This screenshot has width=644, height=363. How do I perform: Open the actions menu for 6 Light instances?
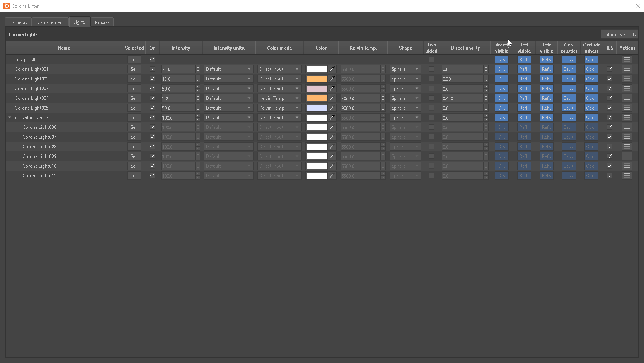point(627,118)
